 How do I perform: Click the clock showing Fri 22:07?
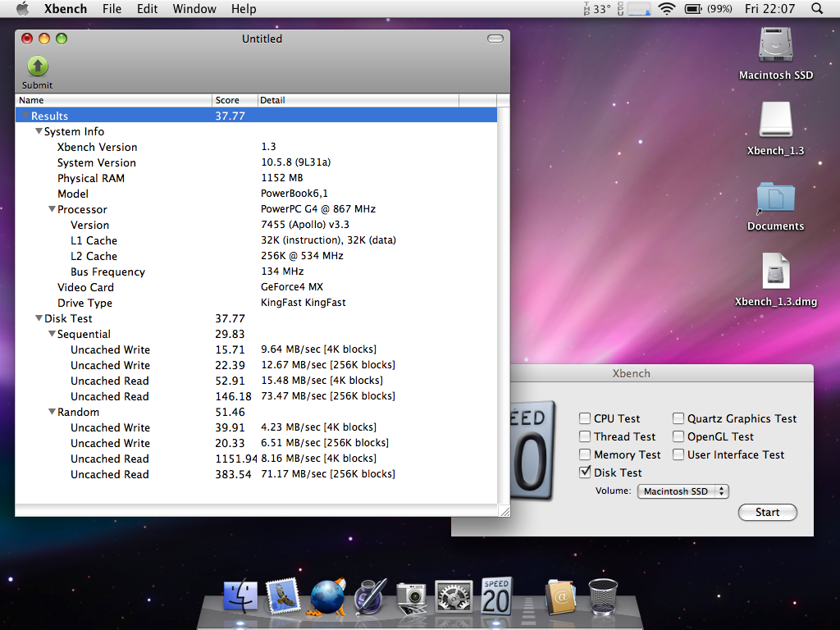tap(769, 8)
